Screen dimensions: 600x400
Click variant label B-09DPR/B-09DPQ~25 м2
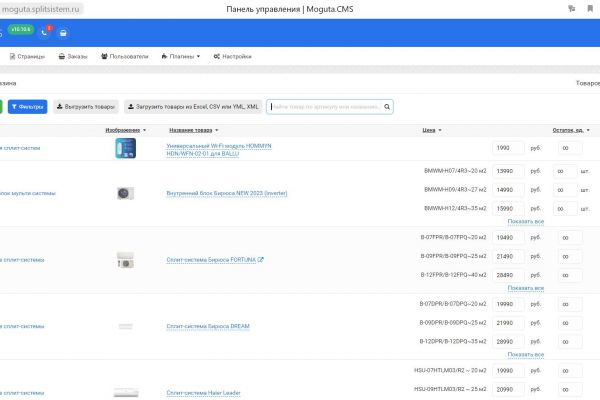tap(453, 323)
